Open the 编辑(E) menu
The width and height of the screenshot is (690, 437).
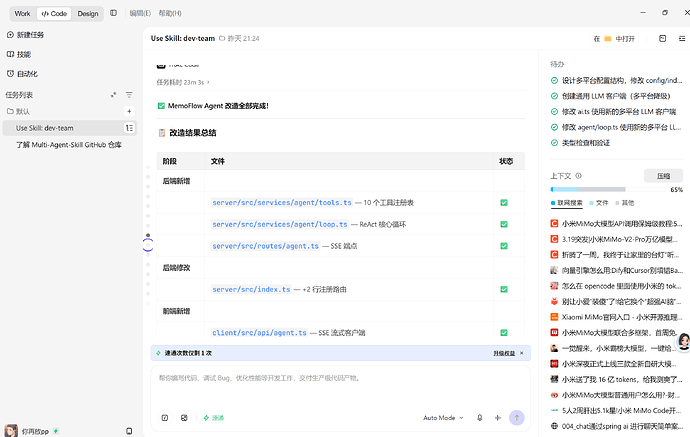[140, 13]
